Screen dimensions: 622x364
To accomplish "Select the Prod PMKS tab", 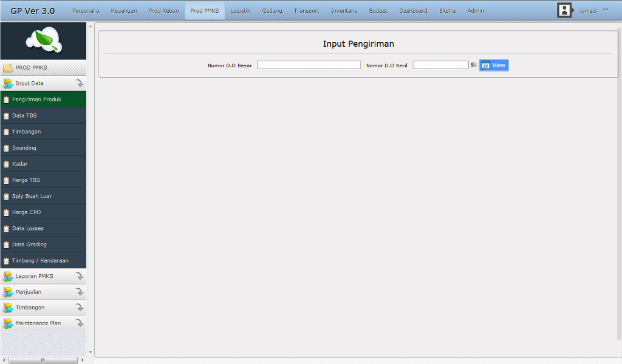I will 204,11.
